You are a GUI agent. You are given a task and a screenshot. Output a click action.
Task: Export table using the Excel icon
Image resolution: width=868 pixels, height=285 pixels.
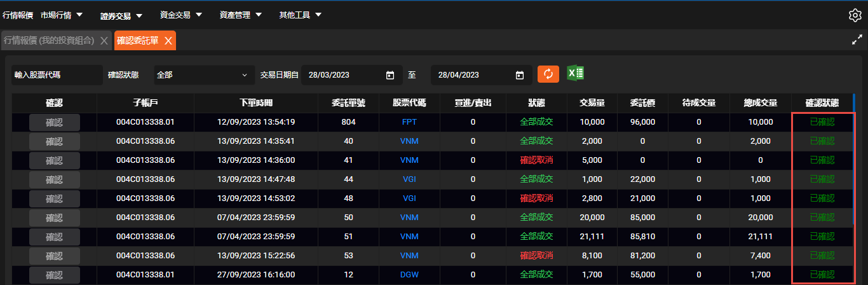tap(575, 74)
